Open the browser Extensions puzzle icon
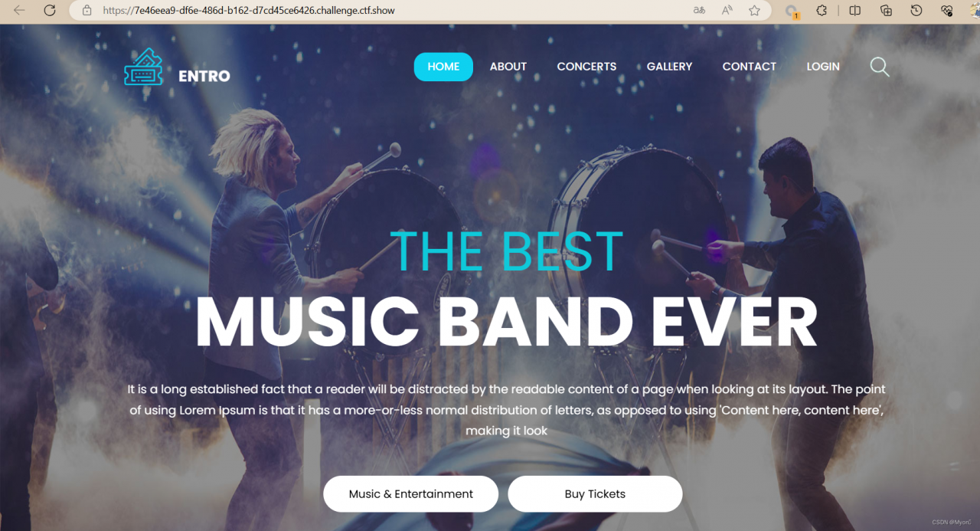 tap(822, 11)
